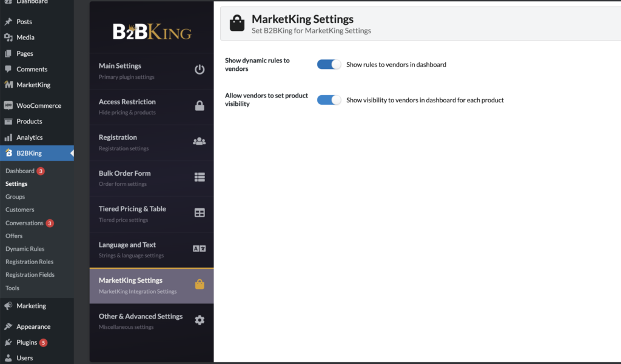Click 'Show visibility to vendors in dashboard' label

pyautogui.click(x=425, y=100)
